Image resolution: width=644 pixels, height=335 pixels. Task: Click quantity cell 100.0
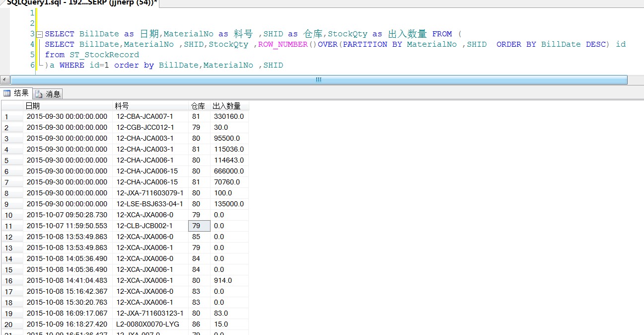[x=229, y=193]
